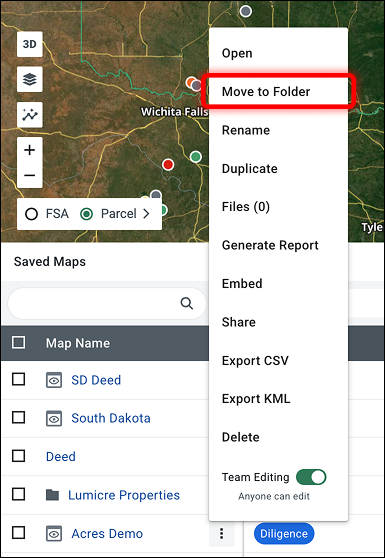Click the Saved Maps heading
385x558 pixels.
click(50, 262)
